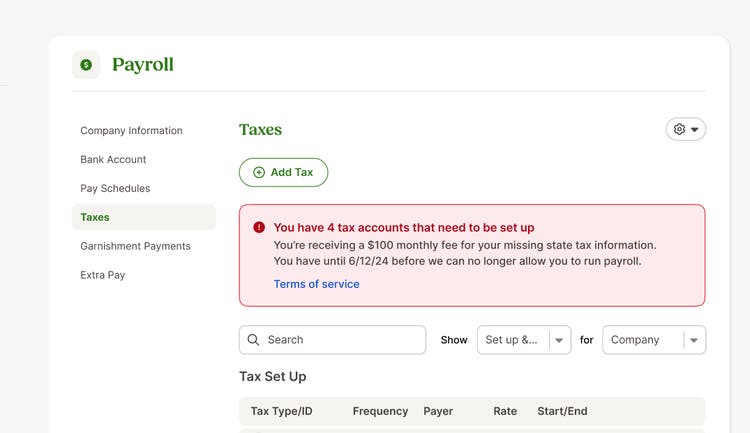Go to Bank Account settings
Image resolution: width=750 pixels, height=433 pixels.
pyautogui.click(x=113, y=159)
